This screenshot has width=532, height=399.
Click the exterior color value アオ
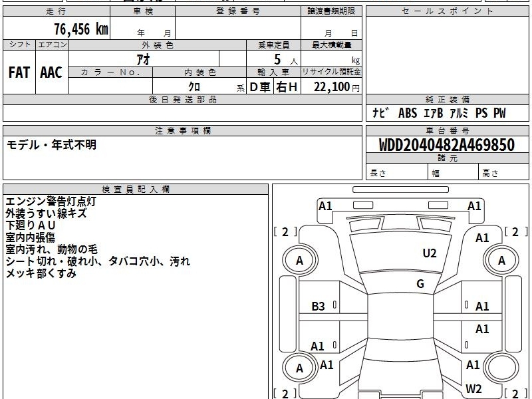pyautogui.click(x=143, y=59)
